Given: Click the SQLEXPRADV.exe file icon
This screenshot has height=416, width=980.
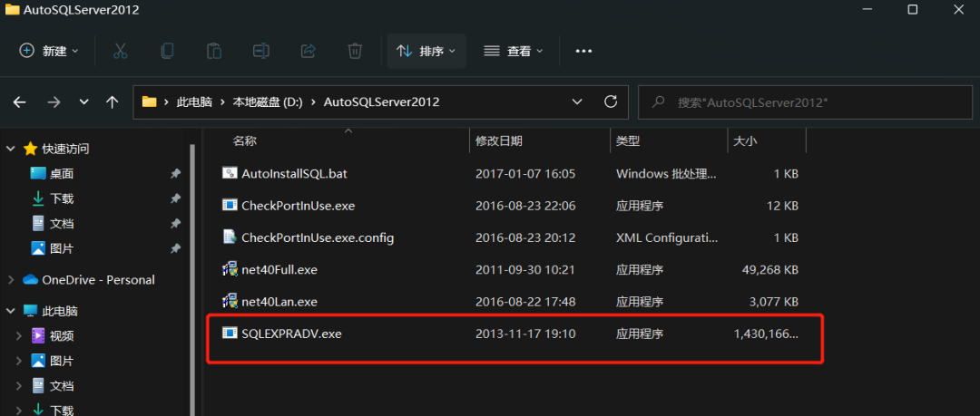Looking at the screenshot, I should [230, 334].
